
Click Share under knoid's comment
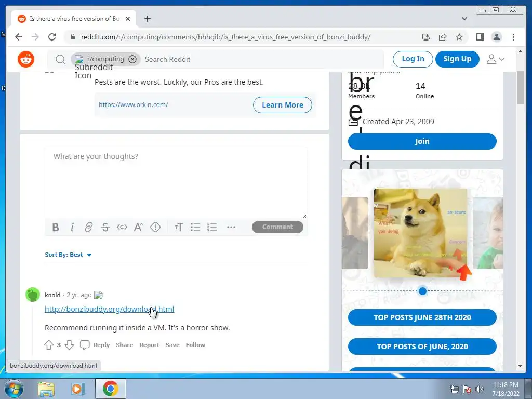[x=125, y=345]
